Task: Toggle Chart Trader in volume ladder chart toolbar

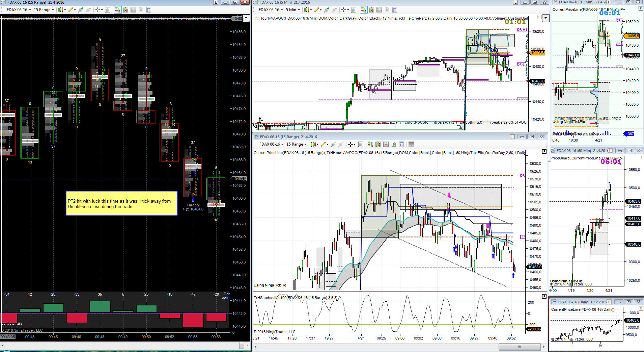Action: click(117, 10)
